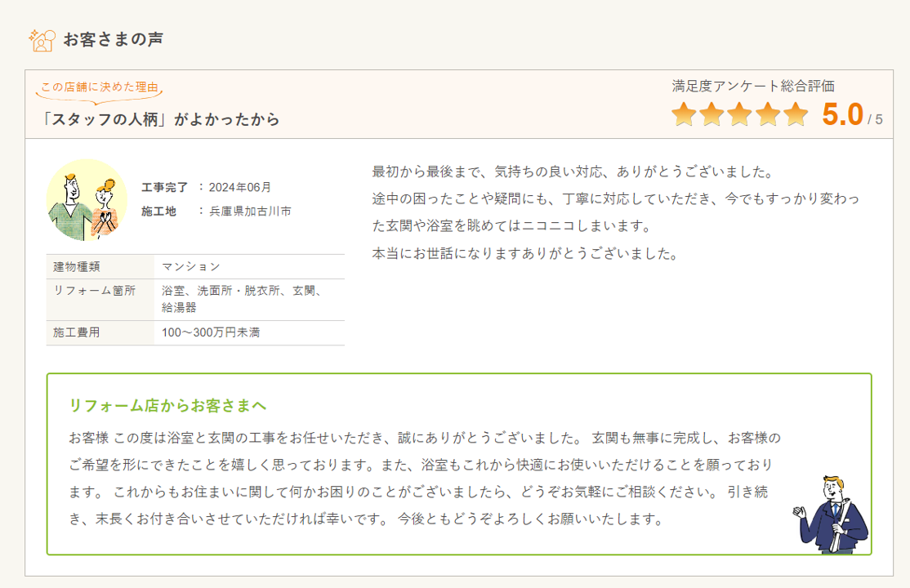Click the 建物種類 value マンション
Image resolution: width=910 pixels, height=588 pixels.
pos(191,266)
